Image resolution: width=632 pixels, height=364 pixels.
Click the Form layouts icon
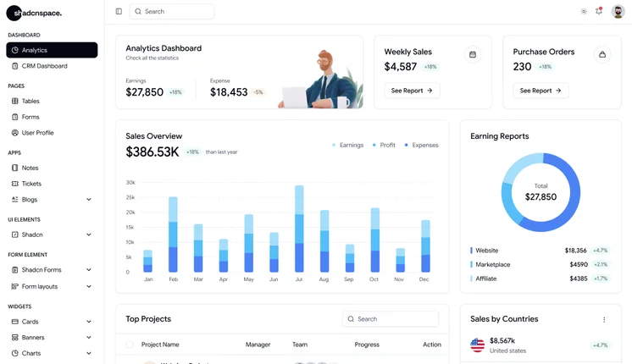[x=15, y=286]
